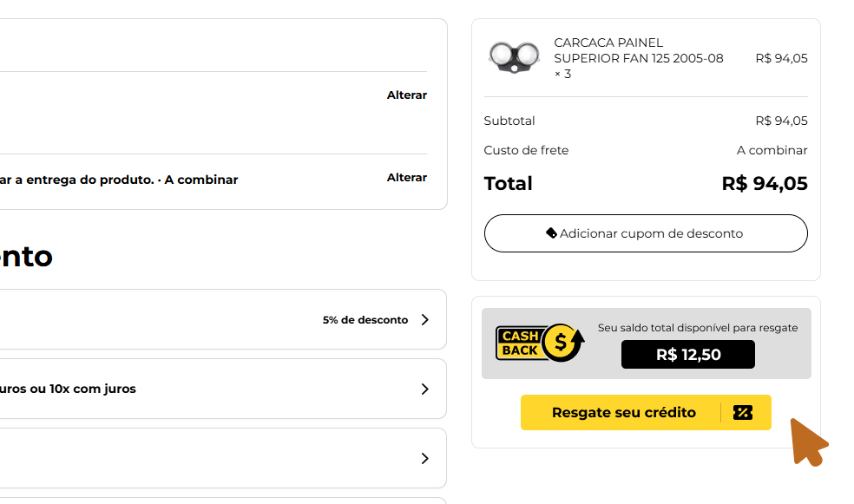The image size is (854, 504).
Task: Click the coupon percent icon on yellow button
Action: click(x=742, y=413)
